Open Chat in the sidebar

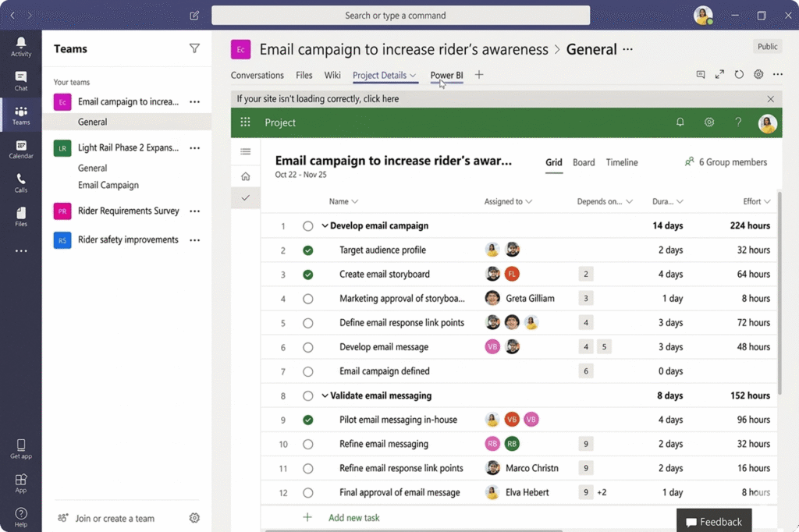click(21, 80)
